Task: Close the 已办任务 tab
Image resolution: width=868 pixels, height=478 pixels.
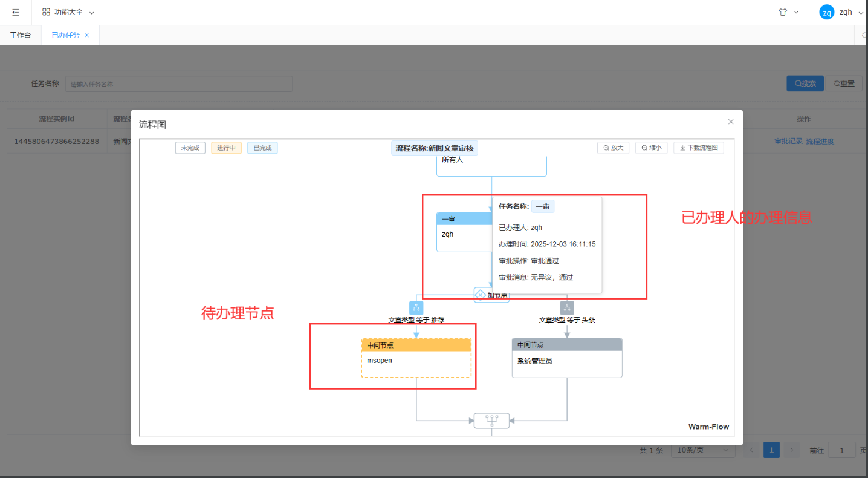Action: [86, 35]
